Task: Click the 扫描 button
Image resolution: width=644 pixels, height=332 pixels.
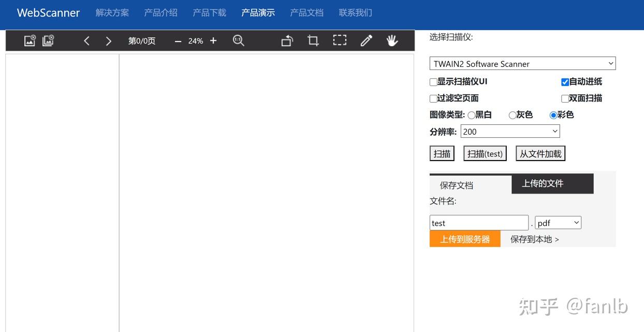Action: pos(442,153)
